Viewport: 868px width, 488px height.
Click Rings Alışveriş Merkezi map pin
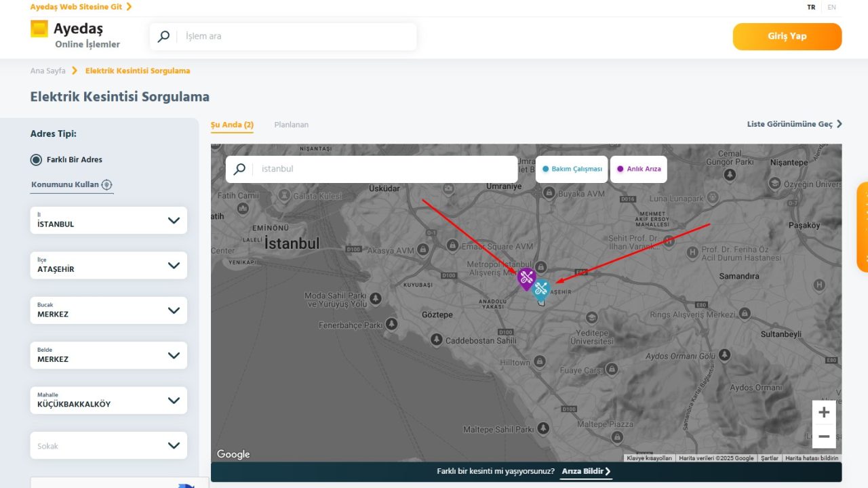[745, 314]
